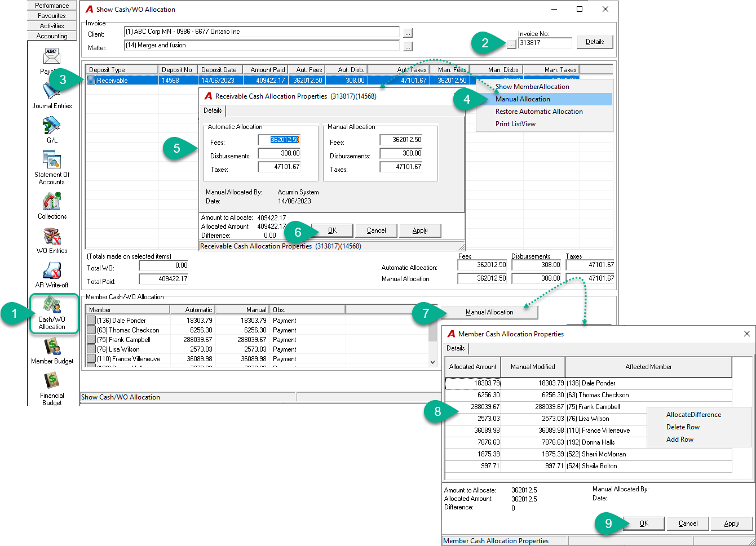Click Apply in Receivable Cash Allocation Properties
The width and height of the screenshot is (756, 546).
click(420, 230)
